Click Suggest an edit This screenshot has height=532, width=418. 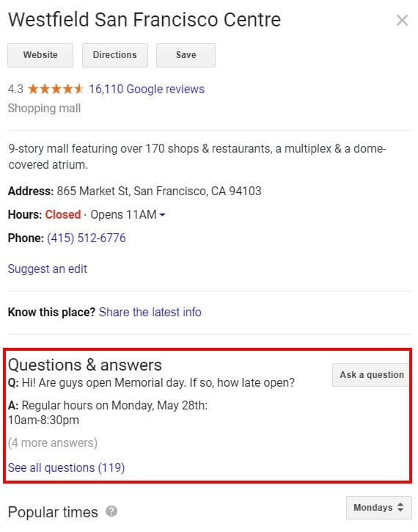48,269
